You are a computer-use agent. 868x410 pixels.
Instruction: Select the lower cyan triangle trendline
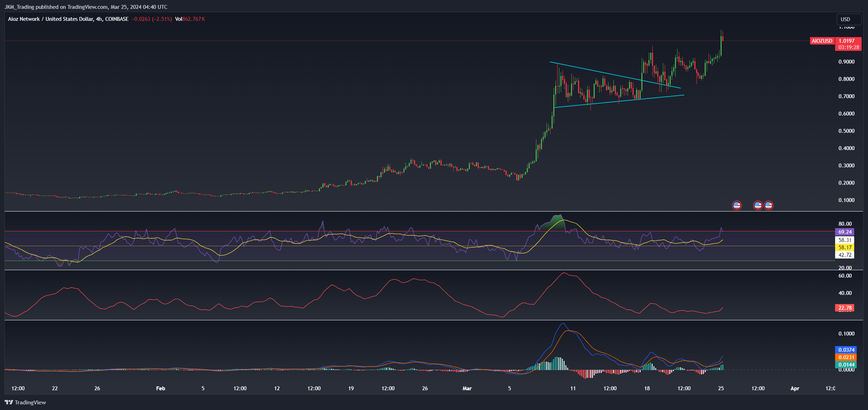click(x=619, y=101)
